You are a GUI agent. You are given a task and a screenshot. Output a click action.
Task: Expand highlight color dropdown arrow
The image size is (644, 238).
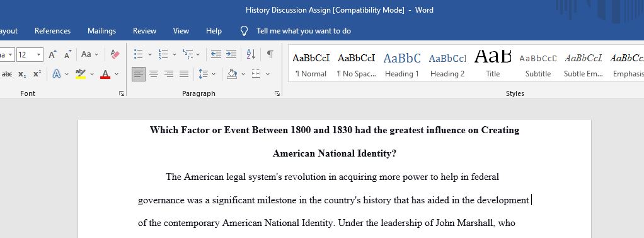[x=92, y=74]
